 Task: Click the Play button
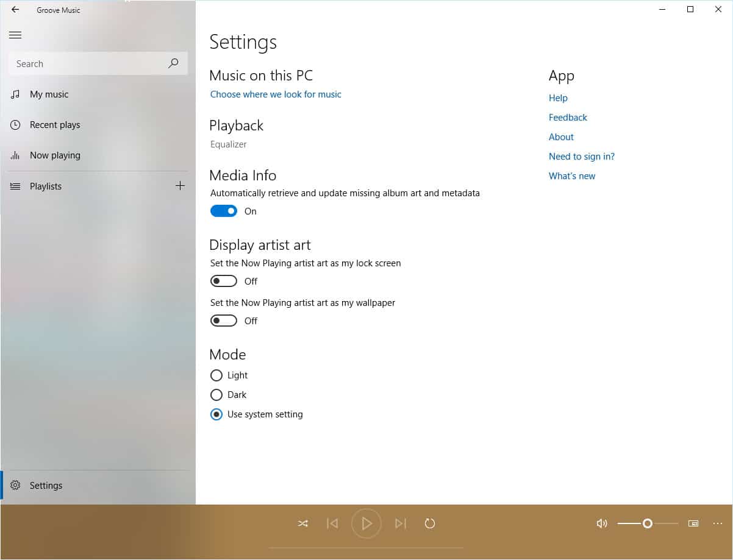coord(366,523)
